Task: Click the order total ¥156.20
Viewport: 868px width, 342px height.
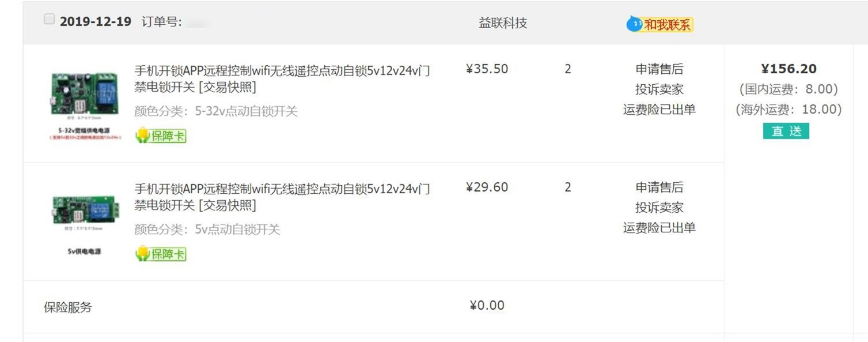Action: pos(789,69)
